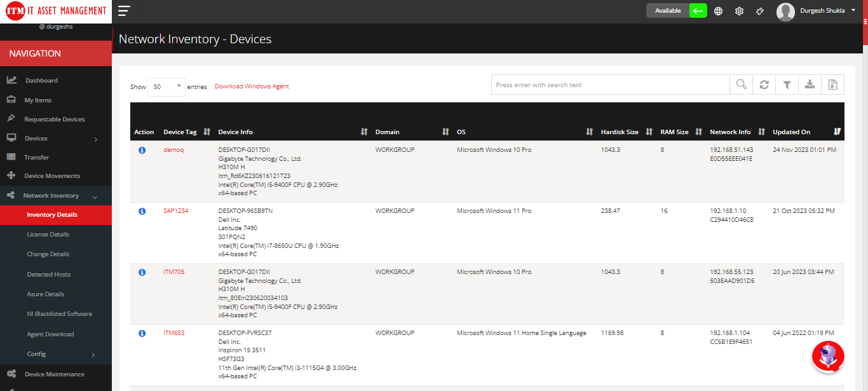Open info icon for ITM705 row
This screenshot has width=868, height=391.
point(142,272)
